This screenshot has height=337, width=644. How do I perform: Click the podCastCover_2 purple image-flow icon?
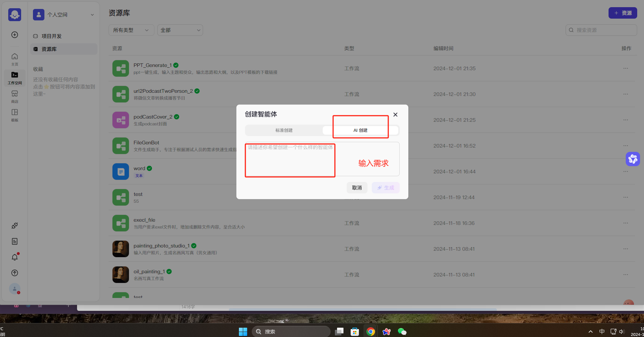[x=121, y=120]
